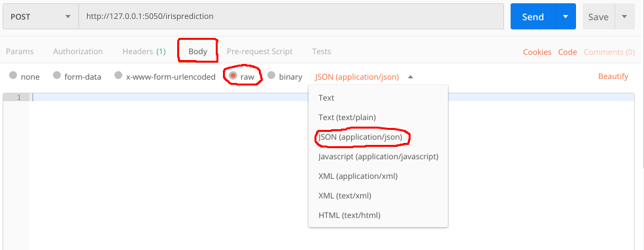644x250 pixels.
Task: Choose XML (application/xml) option
Action: pos(378,176)
